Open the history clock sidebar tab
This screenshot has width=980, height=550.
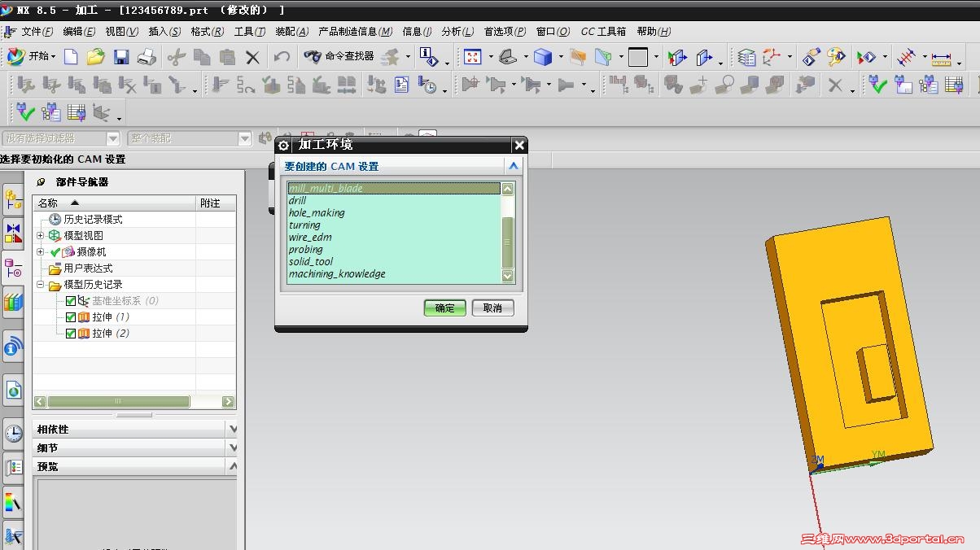pyautogui.click(x=13, y=433)
